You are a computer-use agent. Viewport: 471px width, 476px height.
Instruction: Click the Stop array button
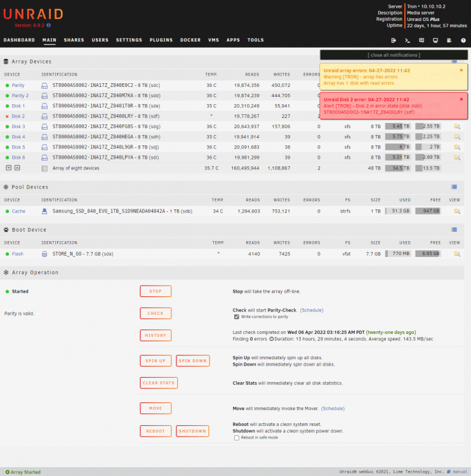156,291
